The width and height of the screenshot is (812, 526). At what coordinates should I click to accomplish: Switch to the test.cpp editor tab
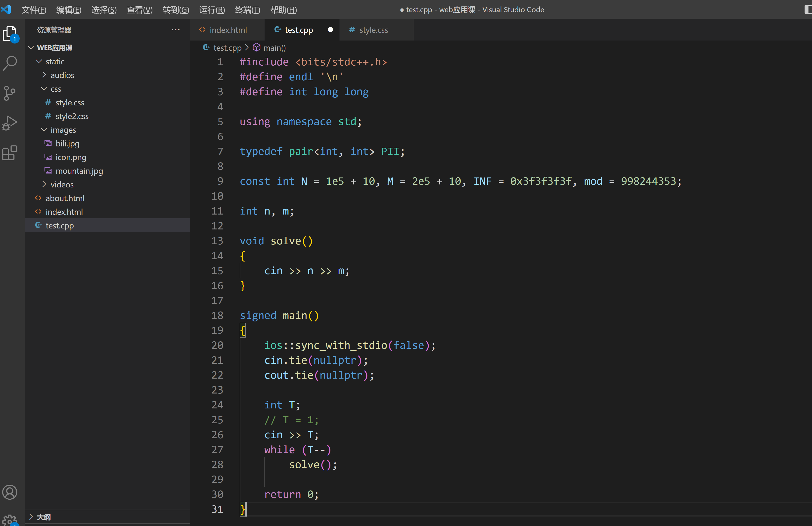(302, 30)
